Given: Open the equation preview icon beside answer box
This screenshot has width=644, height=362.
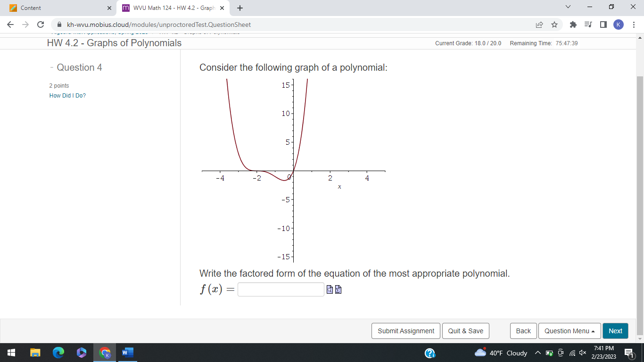Looking at the screenshot, I should [329, 289].
